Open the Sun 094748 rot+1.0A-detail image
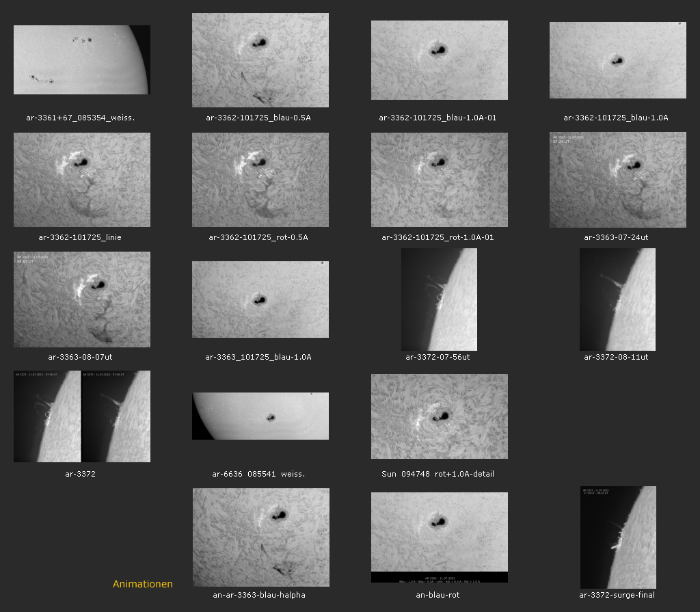700x612 pixels. (x=439, y=416)
